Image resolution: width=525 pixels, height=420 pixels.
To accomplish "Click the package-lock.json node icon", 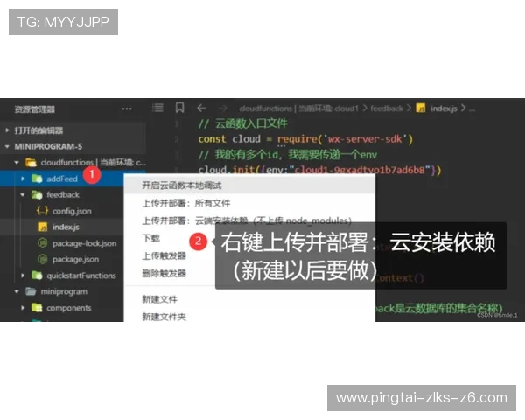I will point(43,243).
